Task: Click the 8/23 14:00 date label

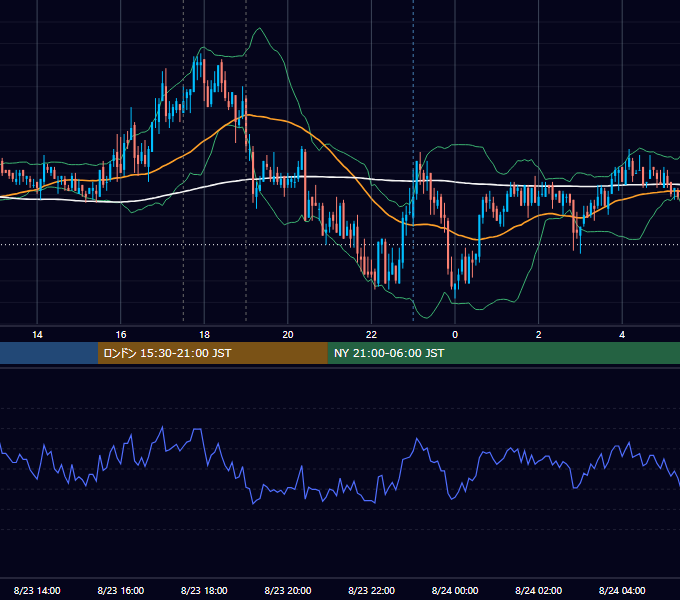Action: tap(37, 590)
